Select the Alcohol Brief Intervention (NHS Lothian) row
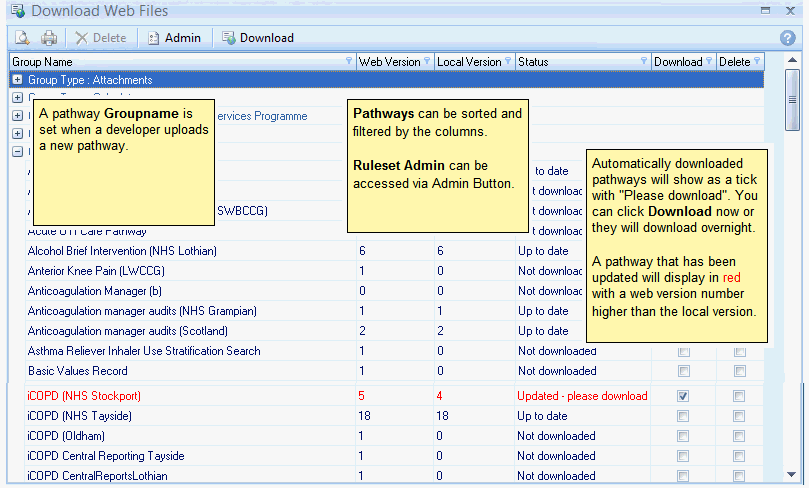 click(122, 251)
